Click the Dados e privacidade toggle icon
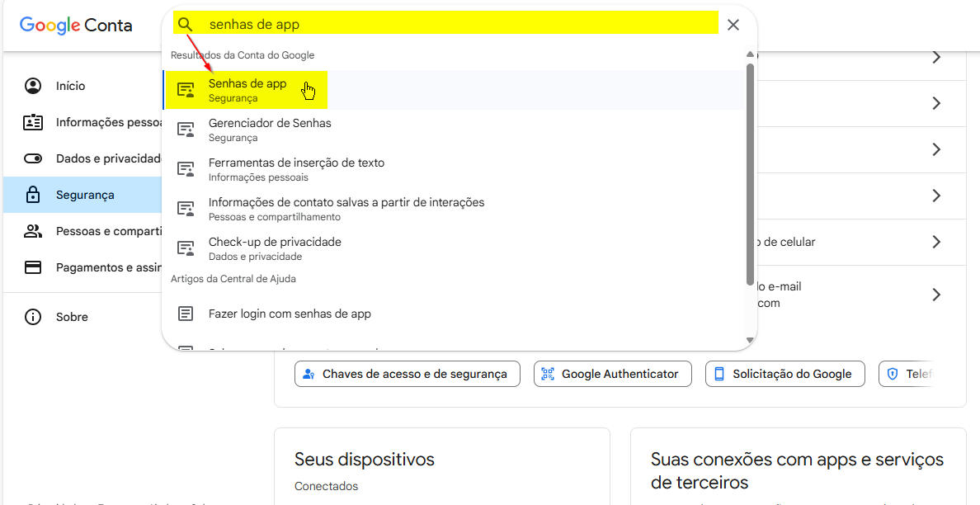Screen dimensions: 980x505 [x=32, y=158]
